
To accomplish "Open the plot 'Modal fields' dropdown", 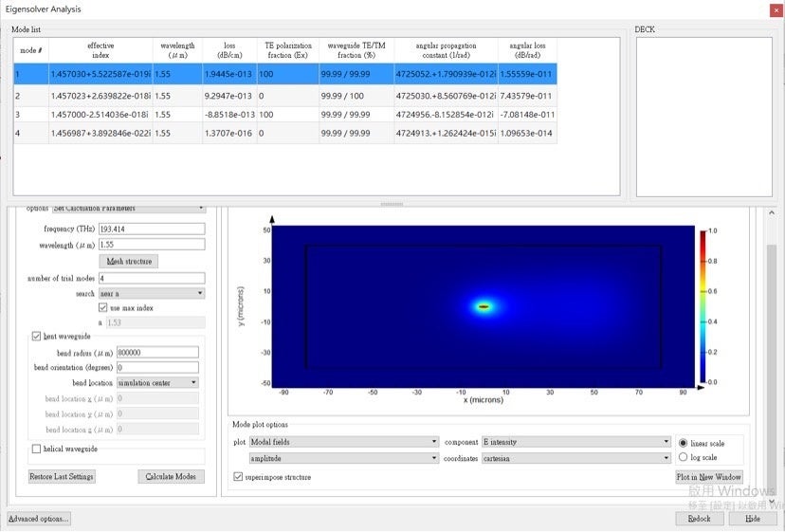I will [343, 442].
